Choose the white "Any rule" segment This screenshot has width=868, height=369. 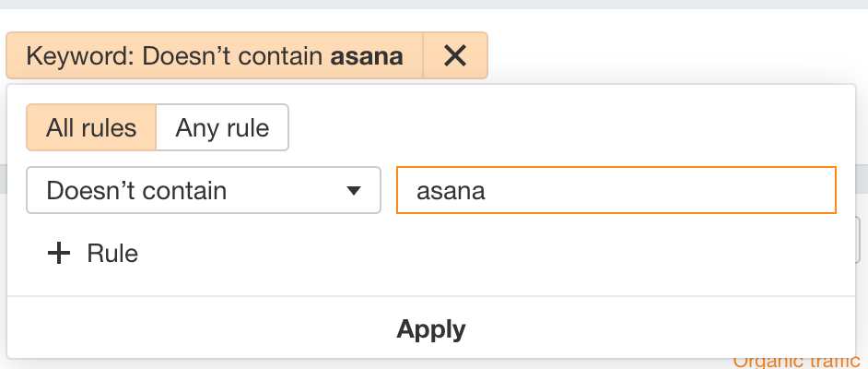[x=222, y=127]
